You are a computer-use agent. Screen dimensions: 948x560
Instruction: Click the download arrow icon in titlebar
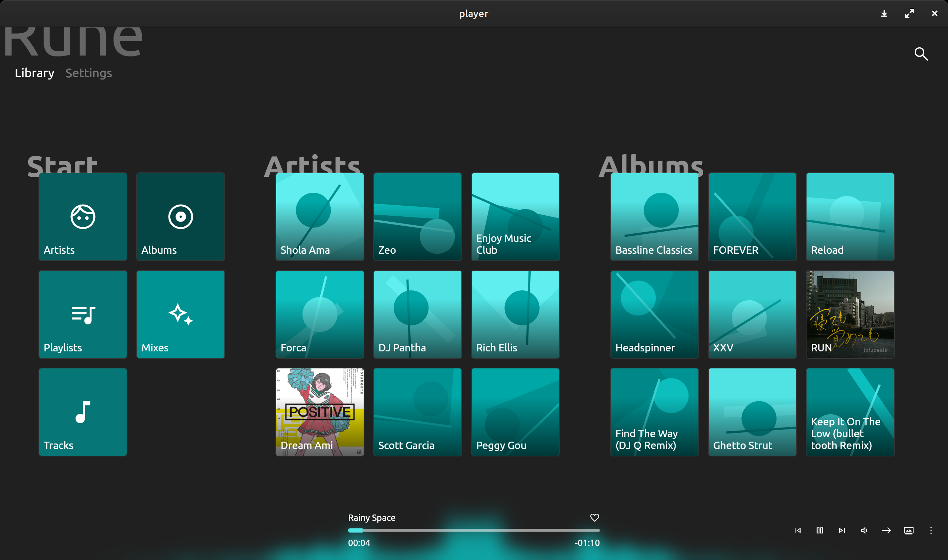(x=884, y=14)
